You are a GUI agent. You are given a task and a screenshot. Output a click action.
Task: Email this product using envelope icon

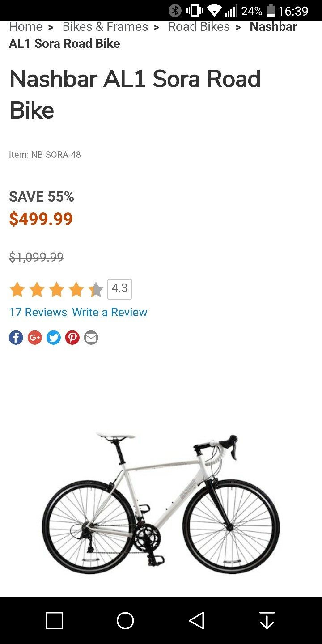click(x=91, y=337)
